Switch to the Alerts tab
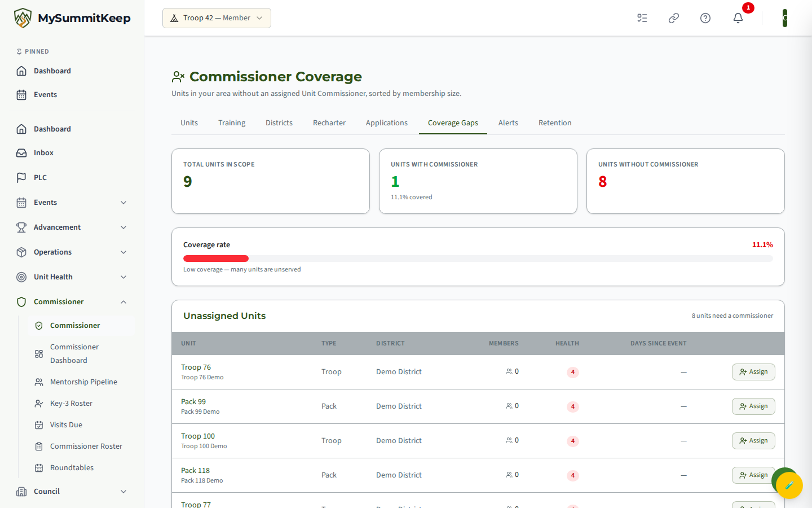 pyautogui.click(x=508, y=123)
